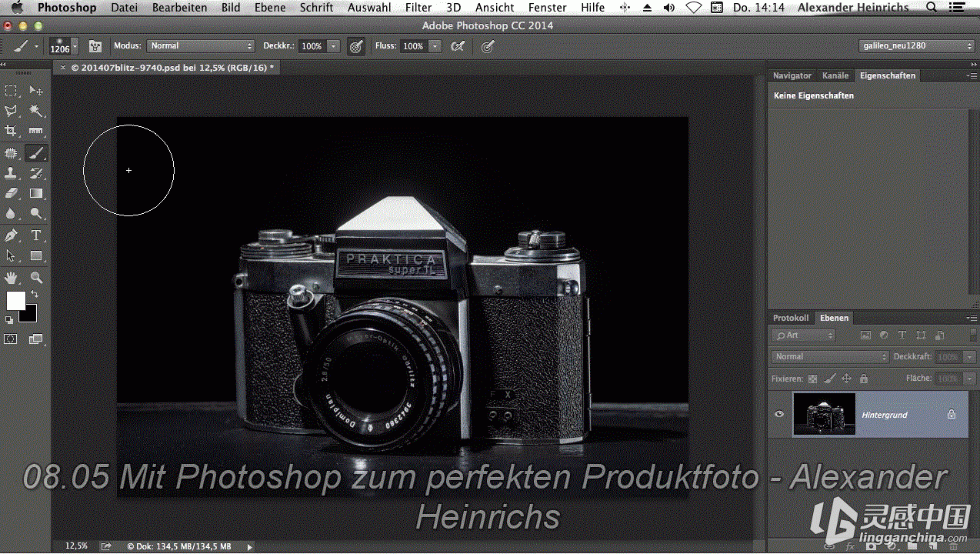Select the Zoom tool in toolbox
The width and height of the screenshot is (980, 554).
coord(36,277)
